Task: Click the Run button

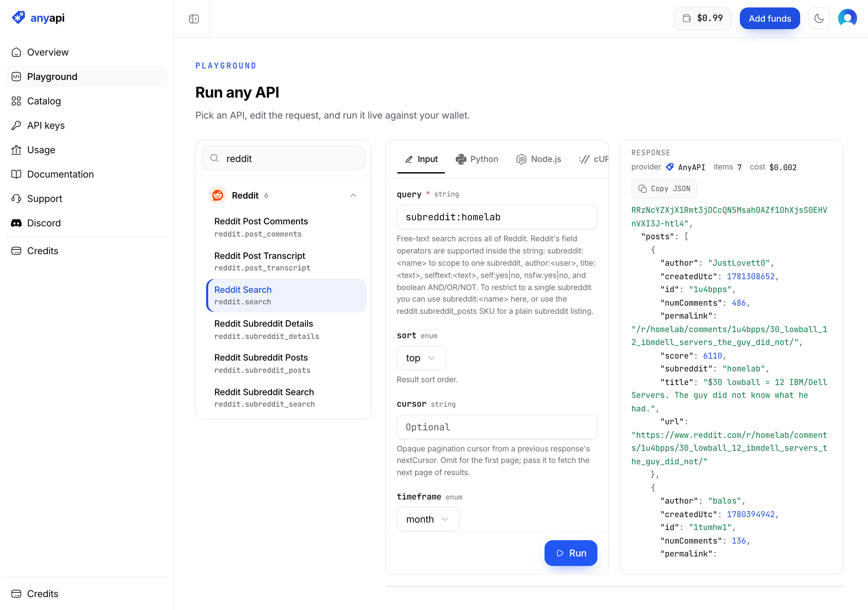Action: tap(571, 553)
